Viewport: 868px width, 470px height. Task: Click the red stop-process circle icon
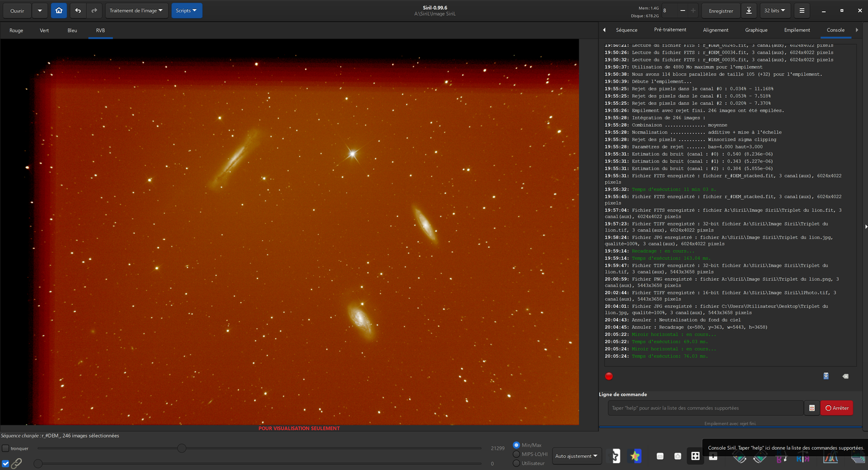point(609,376)
